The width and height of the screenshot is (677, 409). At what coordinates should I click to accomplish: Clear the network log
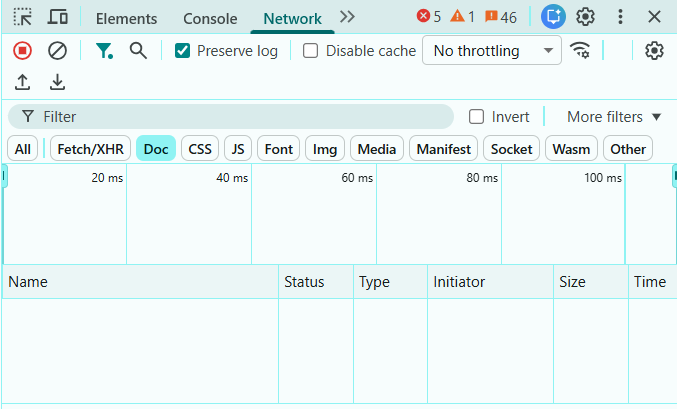tap(57, 51)
